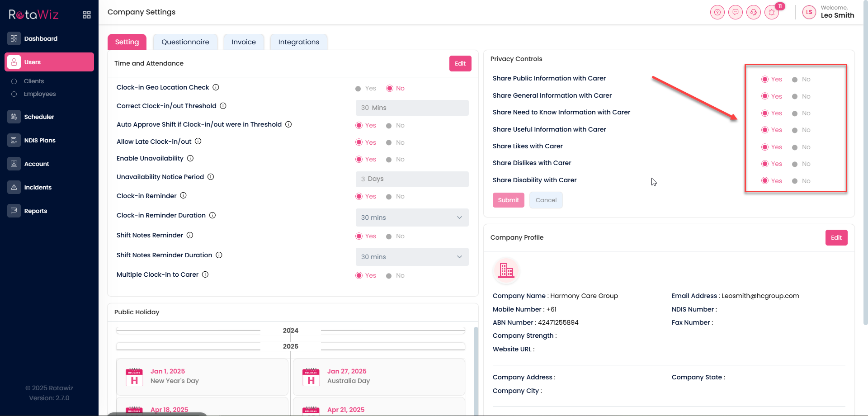
Task: Select No for Share Likes with Carer
Action: coord(795,147)
